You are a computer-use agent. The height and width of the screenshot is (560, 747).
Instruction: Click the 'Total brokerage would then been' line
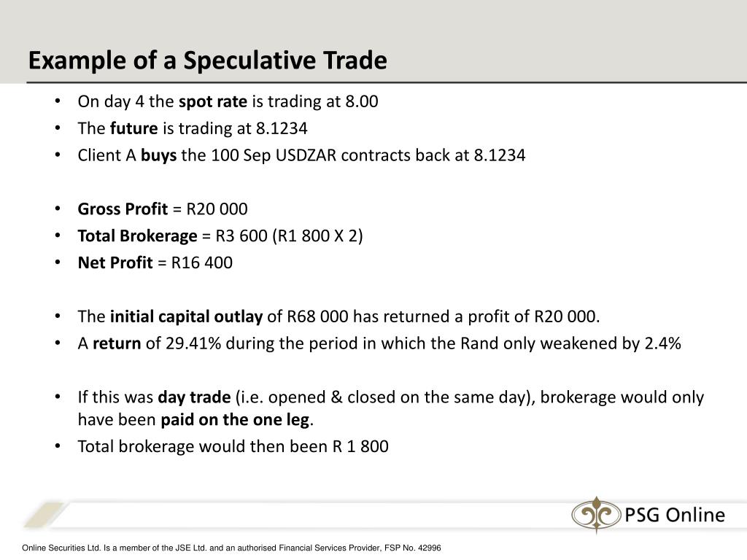click(x=233, y=446)
